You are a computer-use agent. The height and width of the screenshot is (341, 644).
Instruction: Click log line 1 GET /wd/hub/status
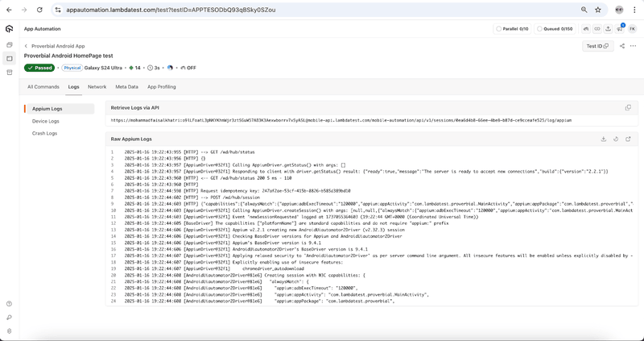tap(189, 152)
